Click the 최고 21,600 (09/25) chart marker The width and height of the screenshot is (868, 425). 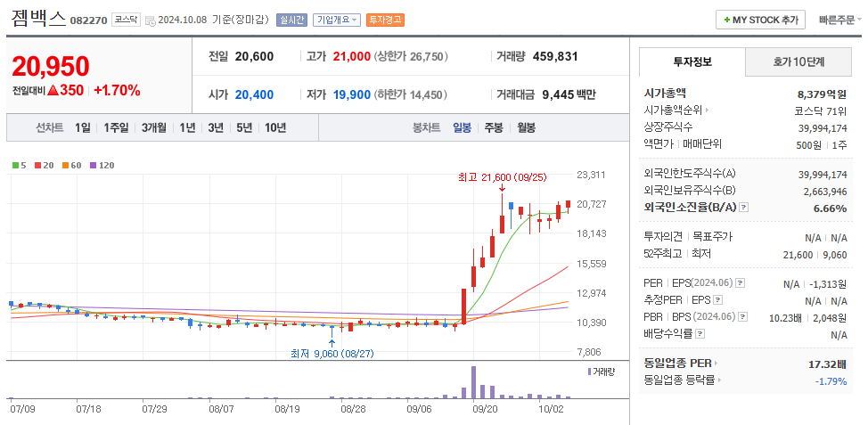pyautogui.click(x=502, y=177)
